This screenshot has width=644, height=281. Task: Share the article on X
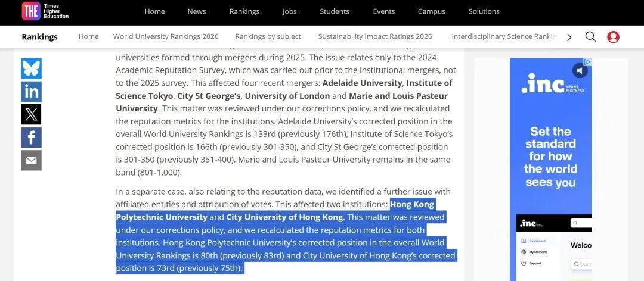coord(31,114)
